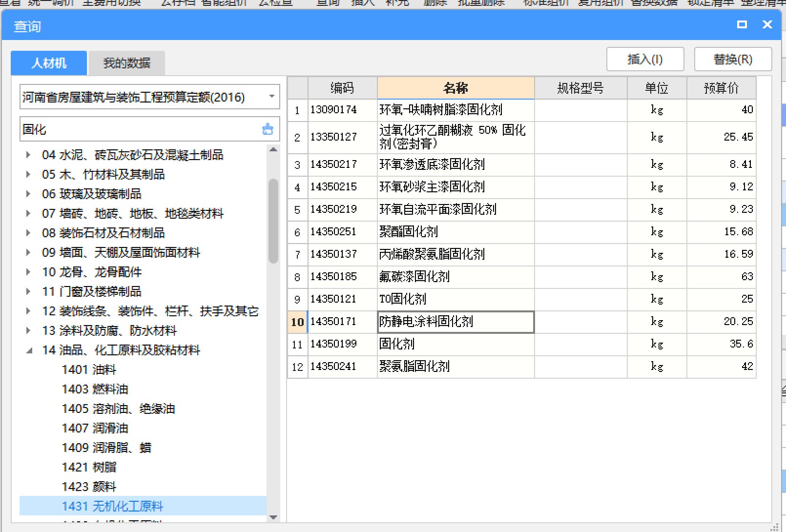Viewport: 786px width, 532px height.
Task: Expand the 08 装饰石材及石材制品 node
Action: click(x=28, y=233)
